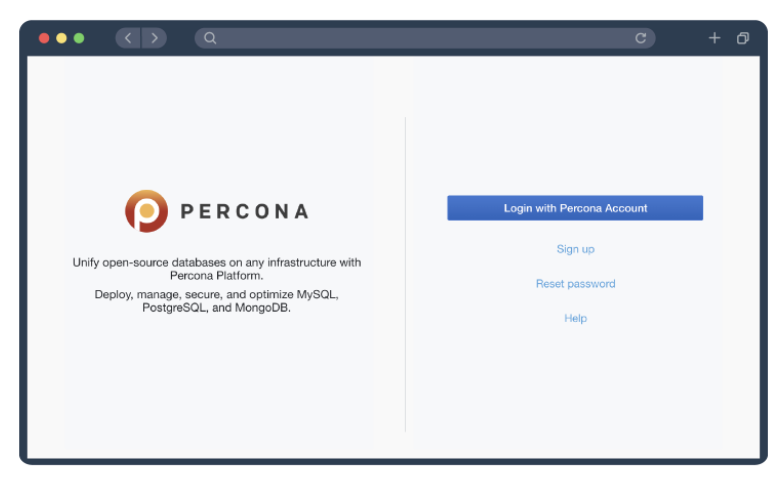Click the magnifier icon in the address bar
Viewport: 780px width, 480px height.
[210, 38]
